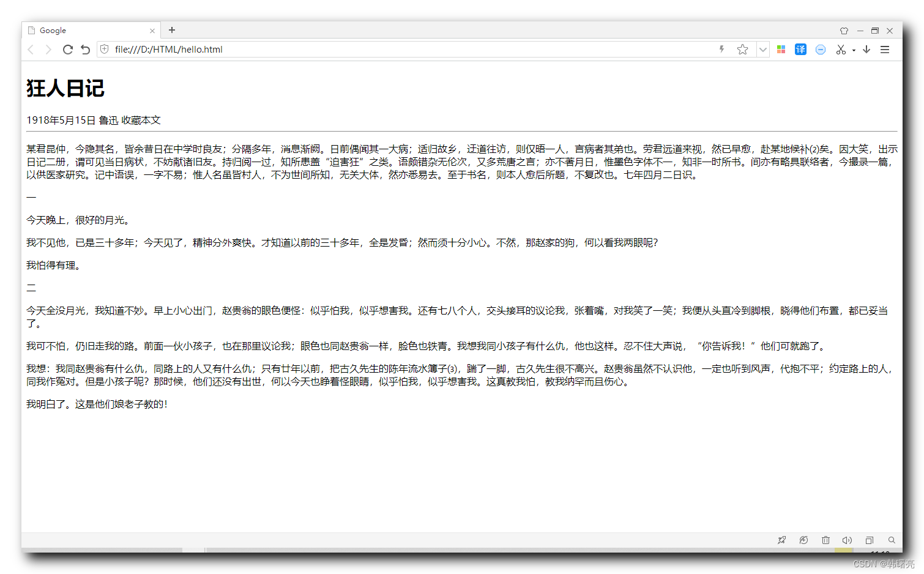Click the 收藏本文 text
This screenshot has height=574, width=924.
click(141, 121)
